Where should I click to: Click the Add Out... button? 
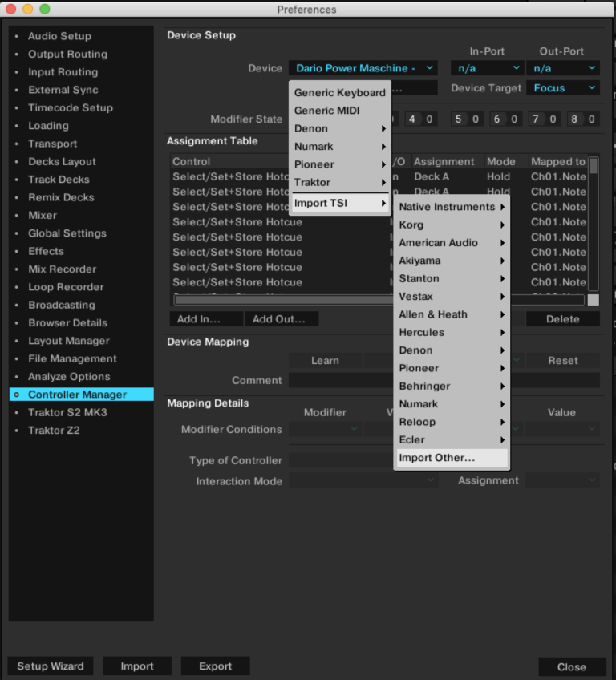coord(282,319)
